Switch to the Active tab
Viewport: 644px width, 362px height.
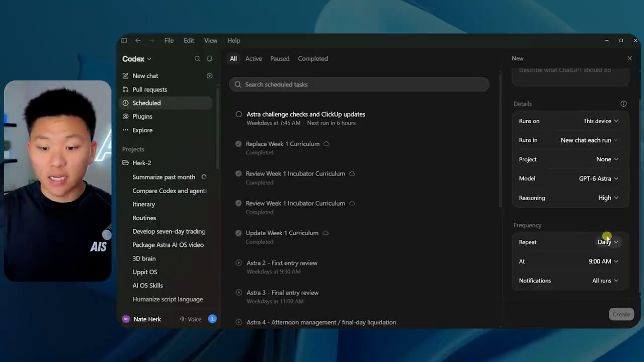(254, 59)
